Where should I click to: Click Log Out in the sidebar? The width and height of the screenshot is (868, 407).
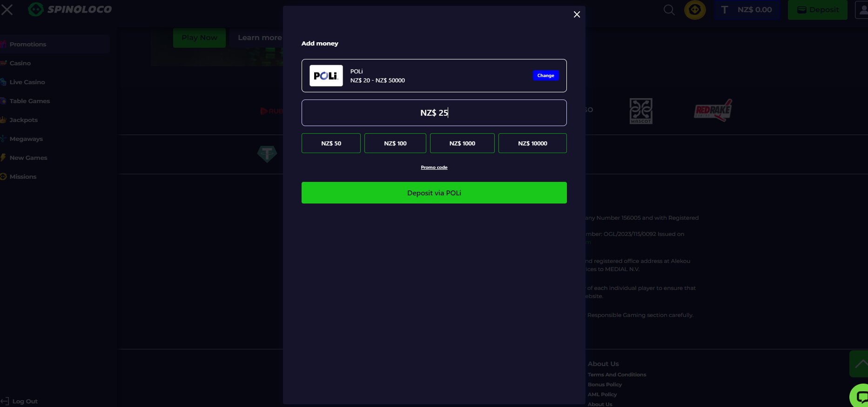[20, 401]
